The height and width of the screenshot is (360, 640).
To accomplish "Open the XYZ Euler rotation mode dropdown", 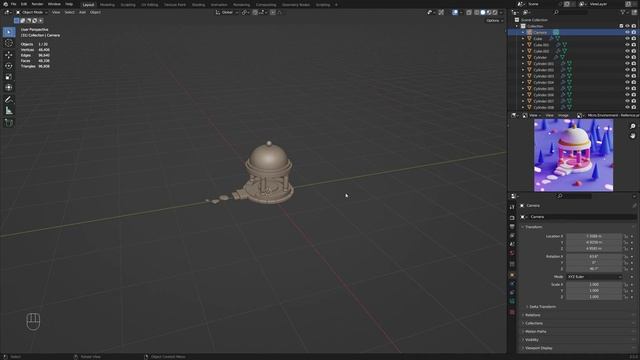I will point(594,277).
